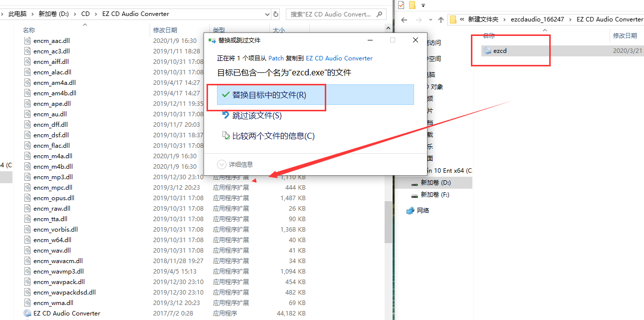The height and width of the screenshot is (320, 644).
Task: Open quick access toolbar dropdown in right window
Action: click(x=423, y=5)
